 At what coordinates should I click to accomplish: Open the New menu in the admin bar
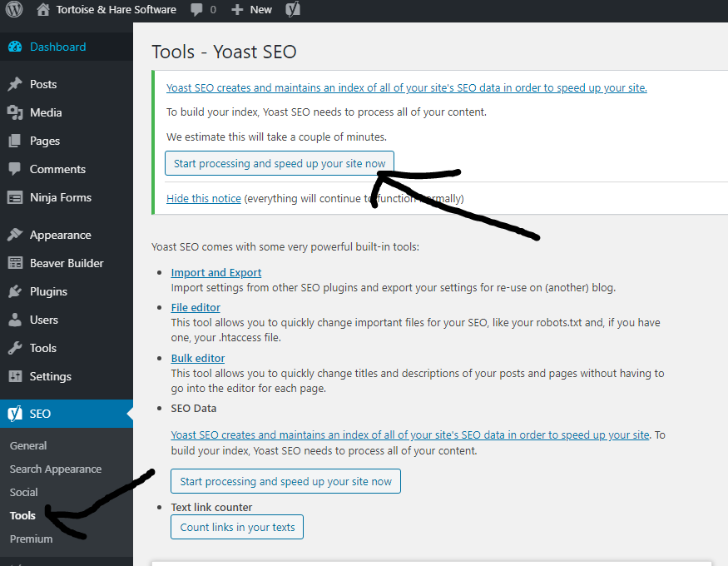250,10
